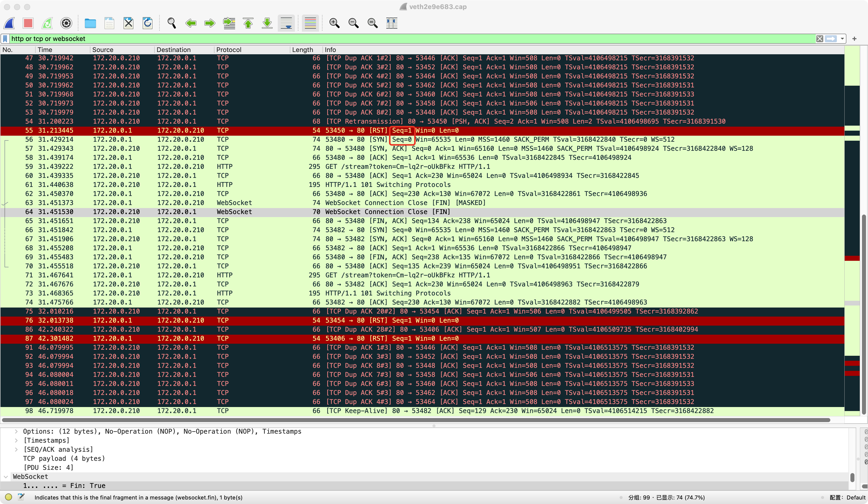868x504 pixels.
Task: Open the display filter history dropdown
Action: pyautogui.click(x=842, y=39)
